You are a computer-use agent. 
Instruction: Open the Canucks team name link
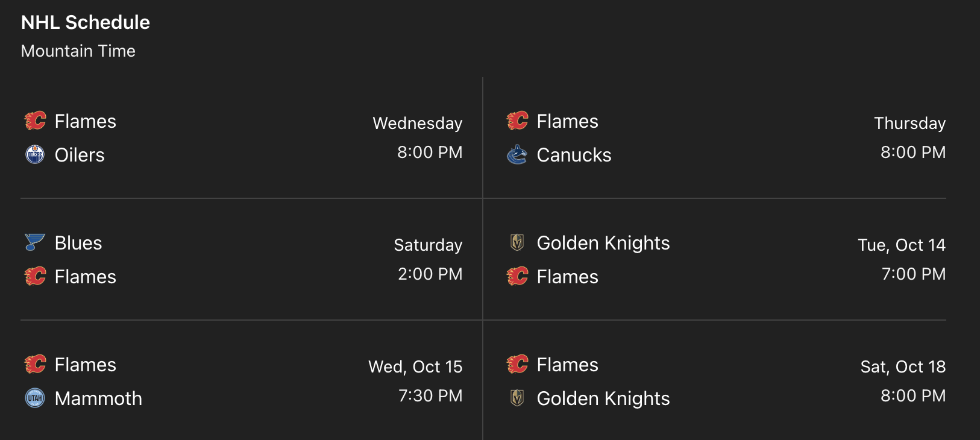coord(574,155)
